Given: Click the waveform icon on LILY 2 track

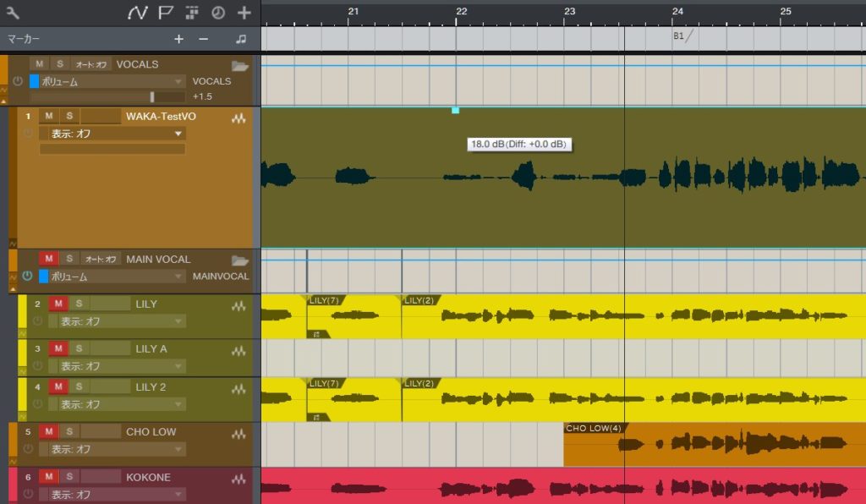Looking at the screenshot, I should tap(238, 389).
